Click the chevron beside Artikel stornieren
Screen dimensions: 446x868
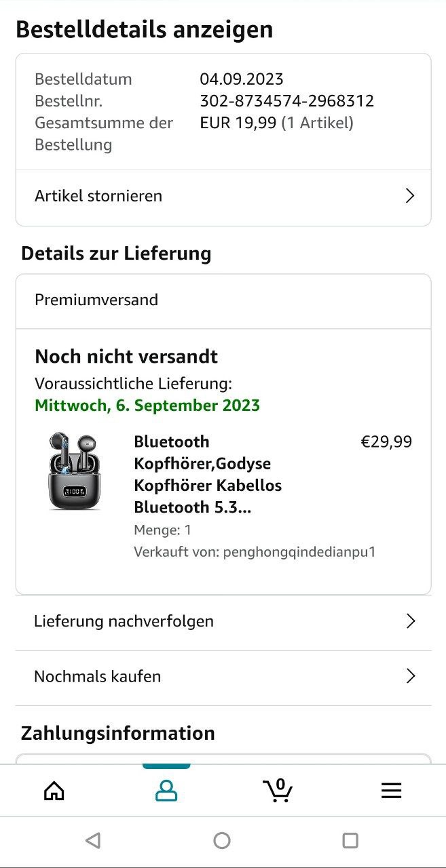point(410,196)
